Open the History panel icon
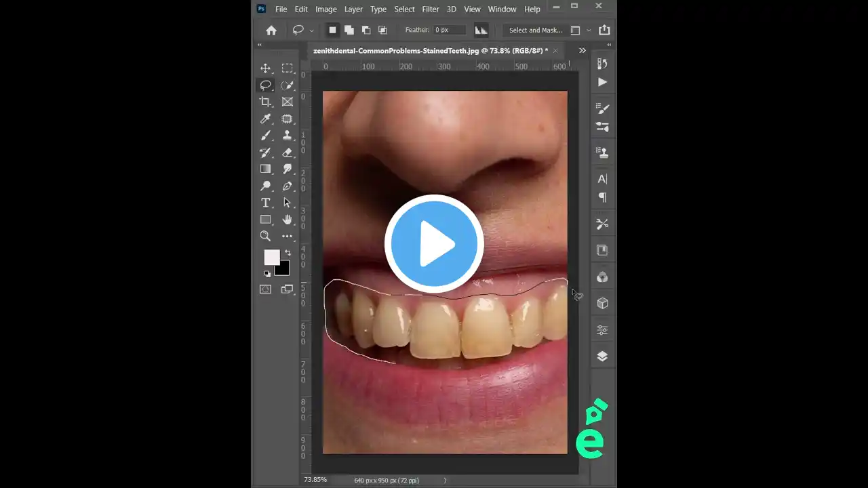 603,64
